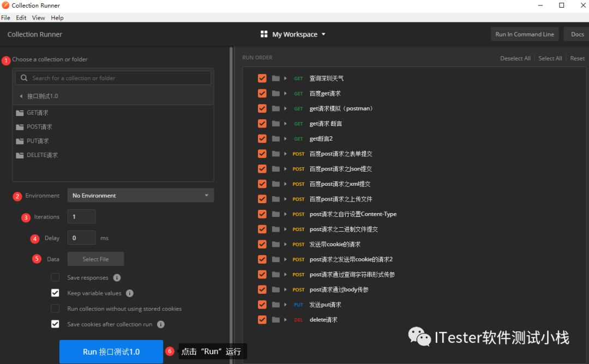Click Run 接口测试1.0 button

(111, 351)
